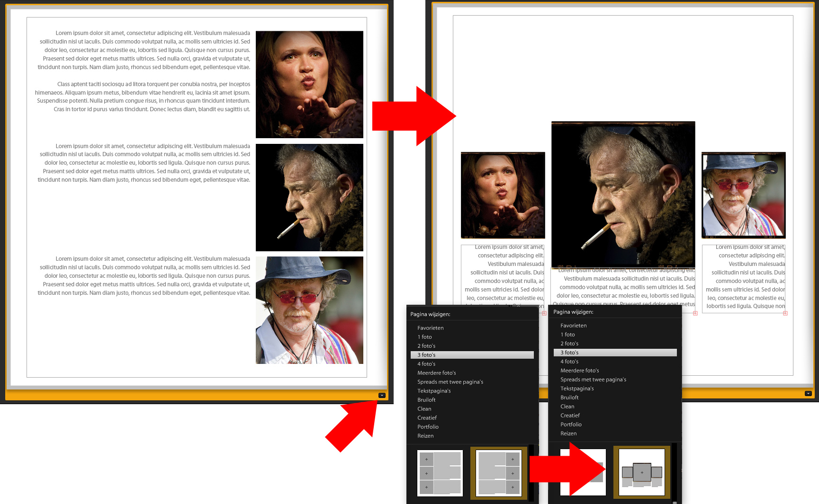Select "Meerdere foto's" in right layout list
Viewport: 819px width, 504px height.
coord(579,371)
